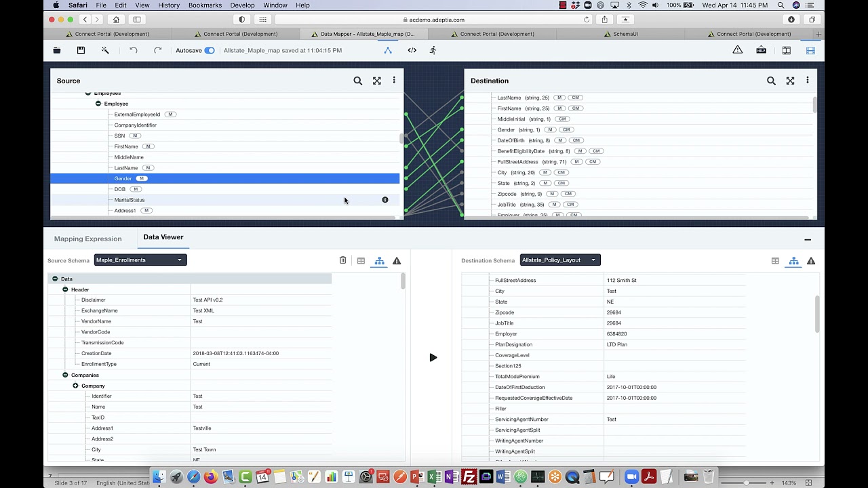
Task: Click the Source tree vertical scrollbar
Action: click(x=401, y=139)
